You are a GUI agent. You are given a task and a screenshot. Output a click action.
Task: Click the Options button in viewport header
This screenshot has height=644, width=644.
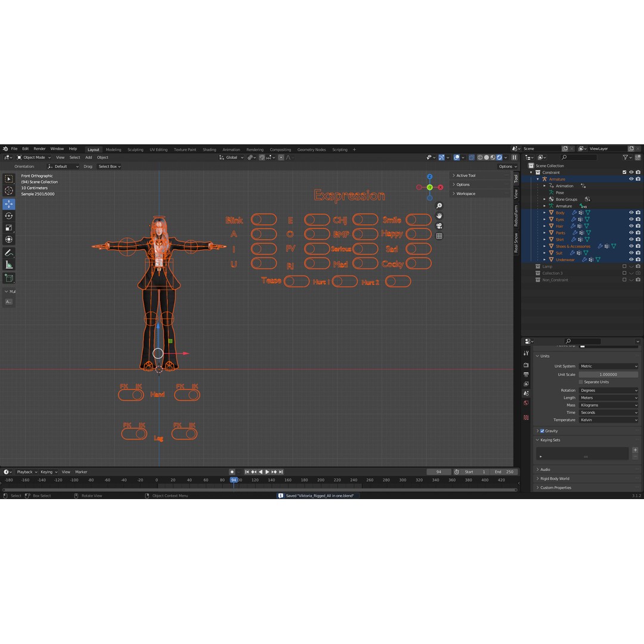(x=507, y=167)
